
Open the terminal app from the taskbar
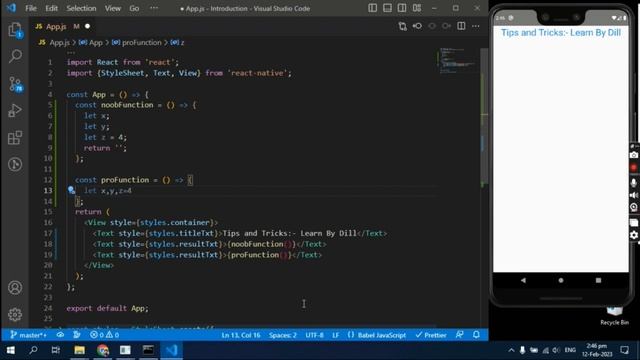(x=148, y=350)
